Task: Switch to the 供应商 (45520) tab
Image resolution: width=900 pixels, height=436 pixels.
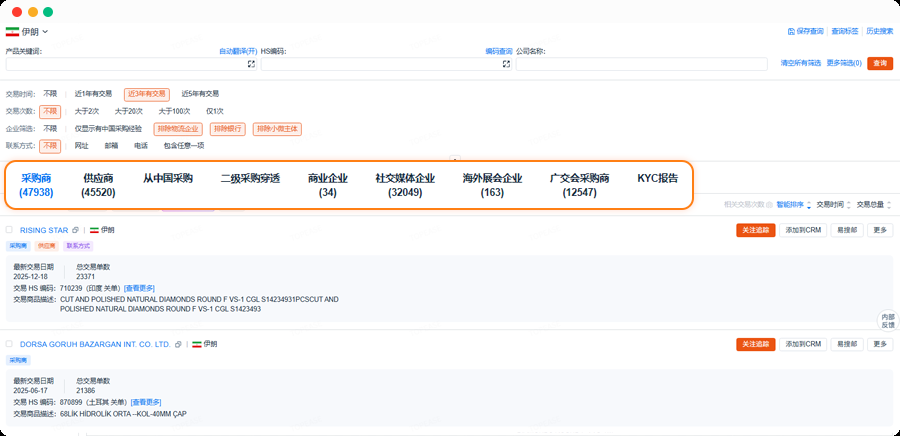Action: 98,185
